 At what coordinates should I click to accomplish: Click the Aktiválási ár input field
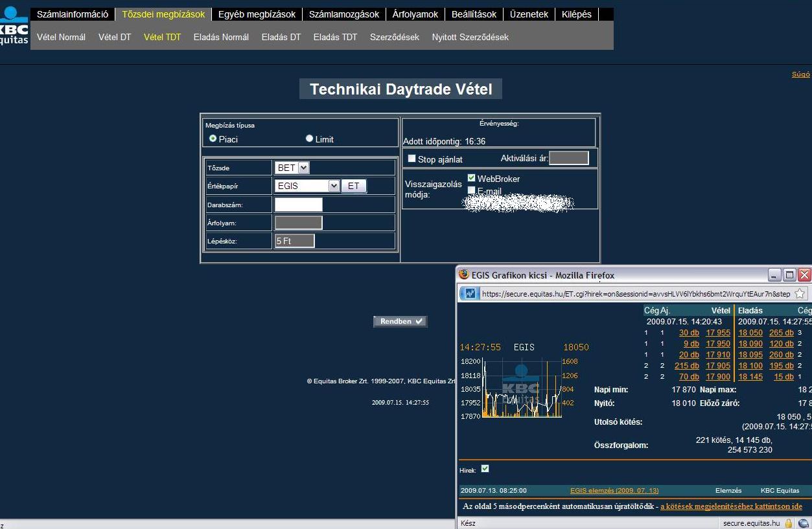click(569, 158)
